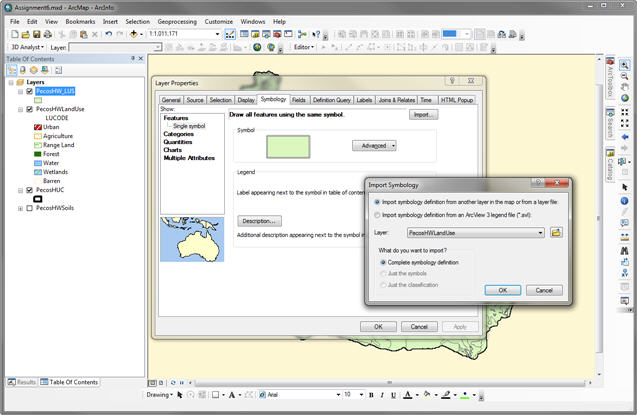
Task: Click the Urban red legend swatch
Action: point(38,127)
